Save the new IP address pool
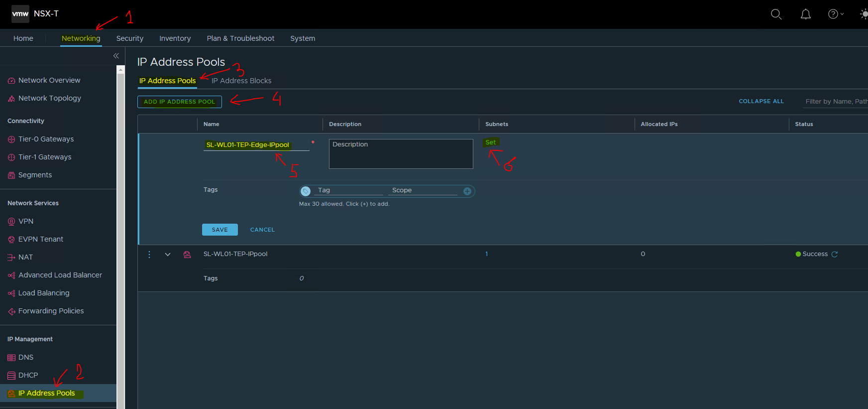This screenshot has width=868, height=409. click(x=220, y=230)
